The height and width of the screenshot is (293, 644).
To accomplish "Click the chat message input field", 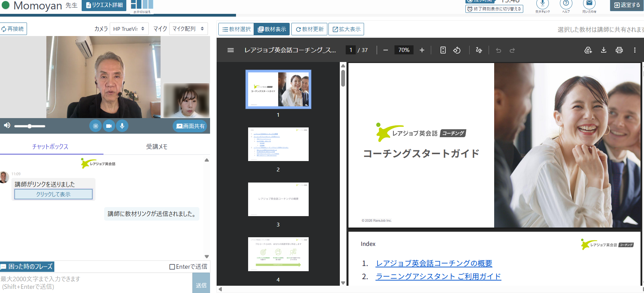I will point(96,283).
